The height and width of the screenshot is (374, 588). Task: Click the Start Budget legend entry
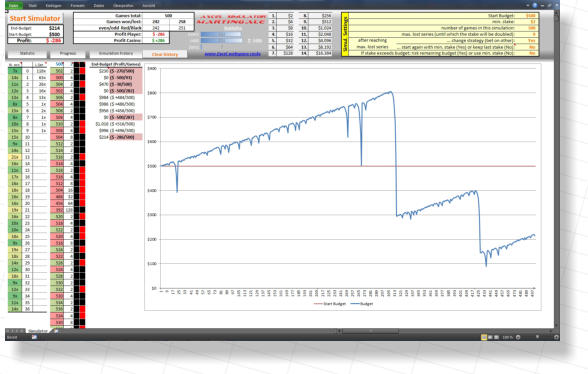[330, 304]
